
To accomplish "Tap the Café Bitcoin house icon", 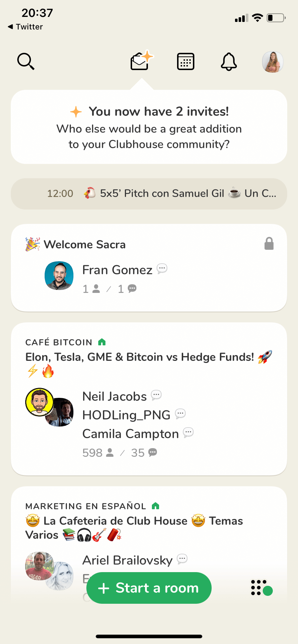I will coord(102,342).
